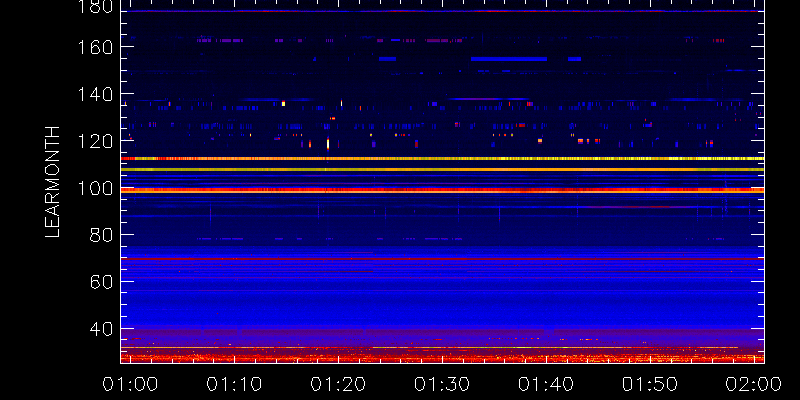The image size is (800, 400).
Task: Click the 01:00 time label
Action: tap(130, 384)
